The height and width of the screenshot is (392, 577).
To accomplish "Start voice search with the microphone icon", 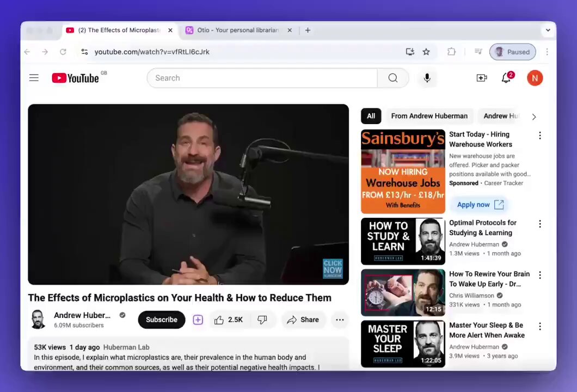I will (x=427, y=78).
